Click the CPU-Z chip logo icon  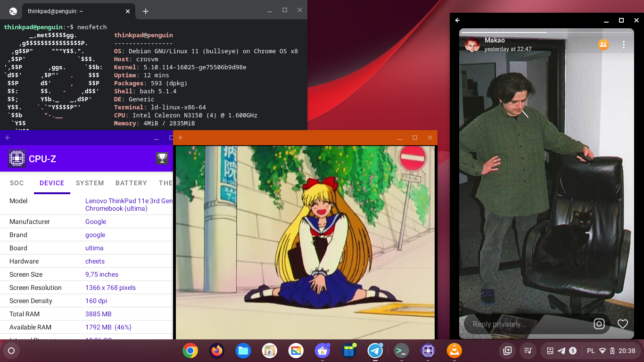coord(17,158)
